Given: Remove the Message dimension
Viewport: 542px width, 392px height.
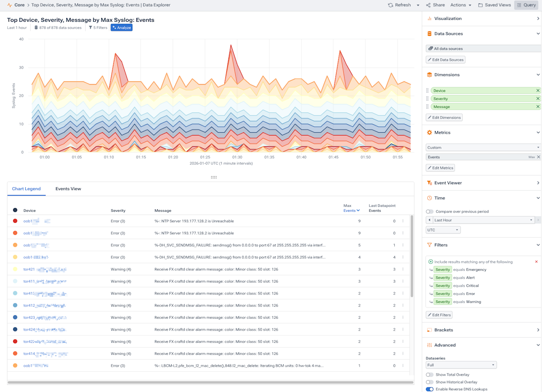Looking at the screenshot, I should [x=537, y=107].
